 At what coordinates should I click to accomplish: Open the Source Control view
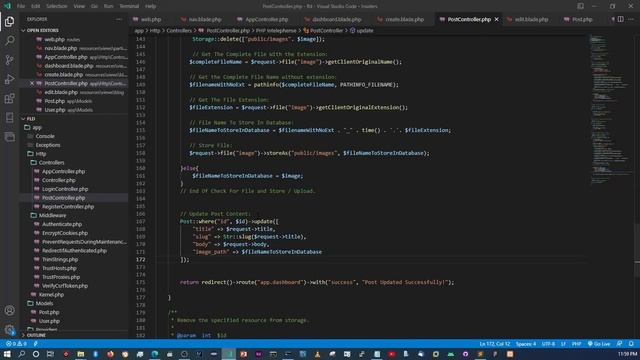click(9, 60)
